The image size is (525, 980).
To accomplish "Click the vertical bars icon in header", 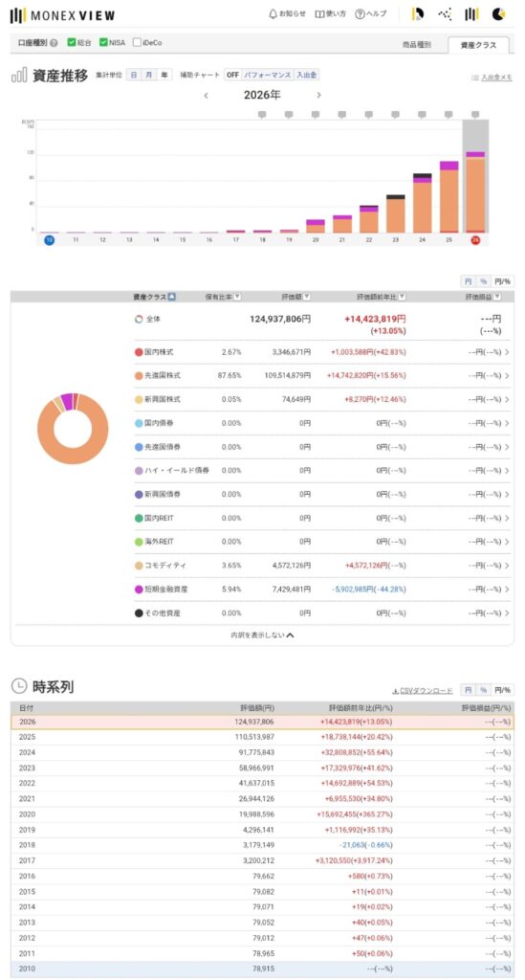I will coord(471,13).
